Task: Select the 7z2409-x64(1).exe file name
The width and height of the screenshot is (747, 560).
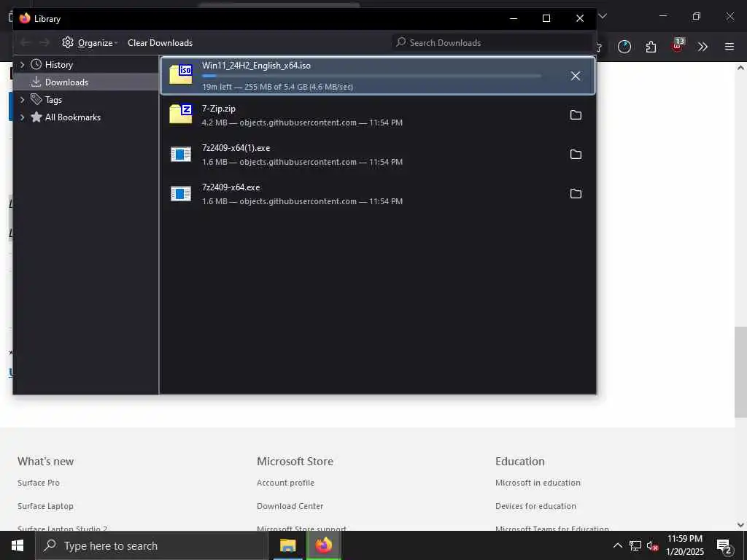Action: [236, 148]
